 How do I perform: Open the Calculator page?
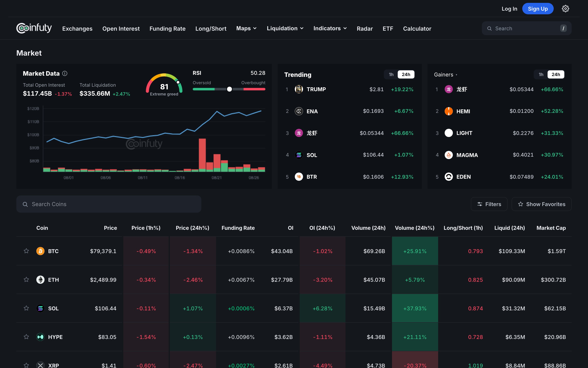click(x=417, y=29)
